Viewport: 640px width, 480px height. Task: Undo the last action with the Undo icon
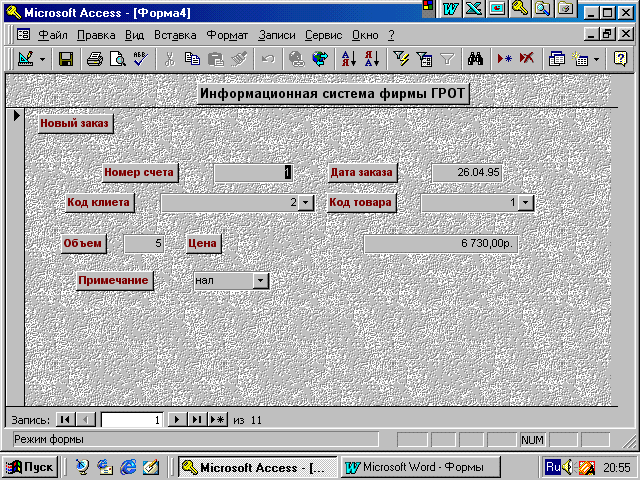click(x=268, y=60)
